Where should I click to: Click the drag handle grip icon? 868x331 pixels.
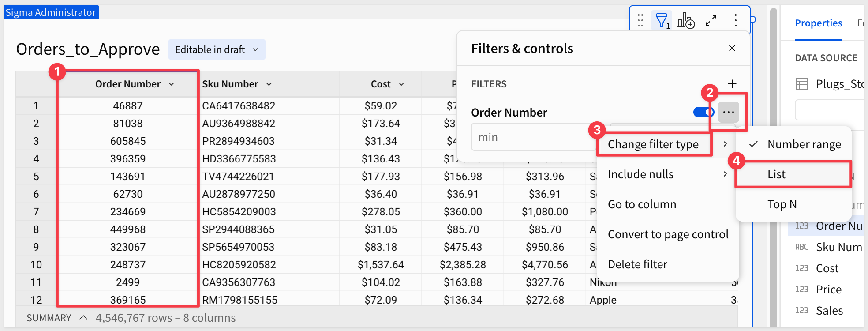(640, 21)
